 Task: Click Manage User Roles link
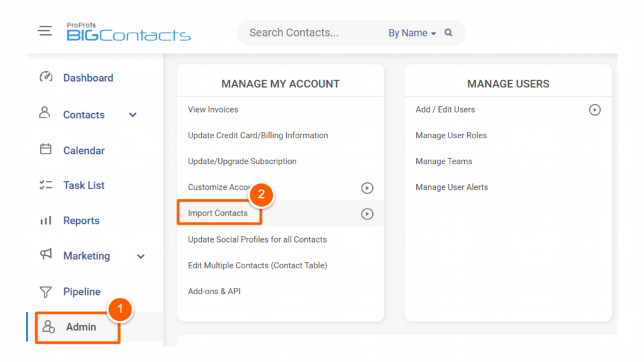pyautogui.click(x=451, y=135)
